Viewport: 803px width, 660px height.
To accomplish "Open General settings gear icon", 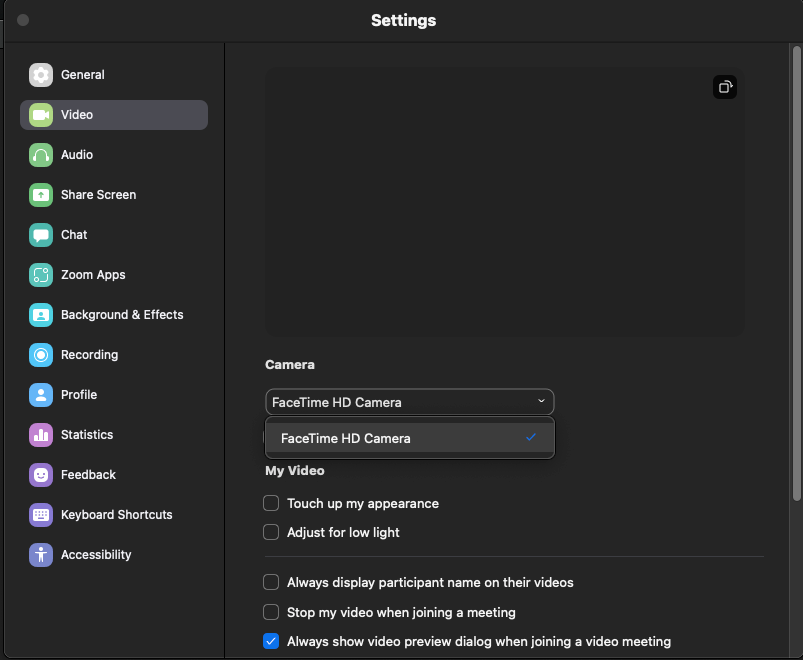I will (x=41, y=75).
